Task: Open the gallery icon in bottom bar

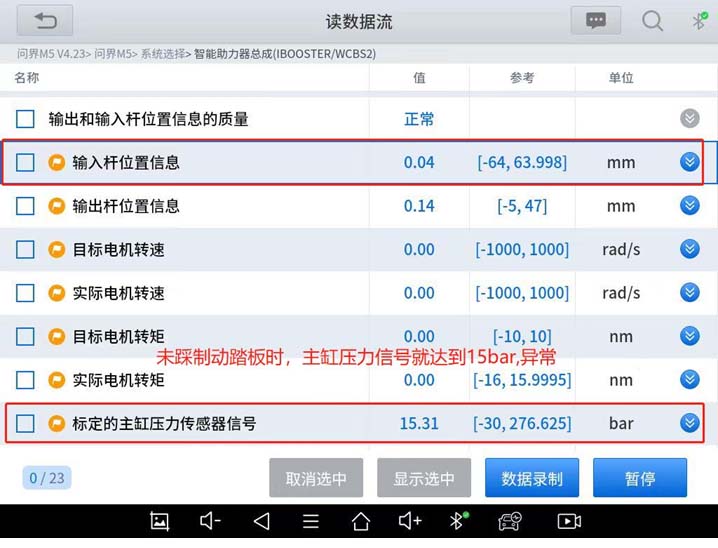Action: point(159,520)
